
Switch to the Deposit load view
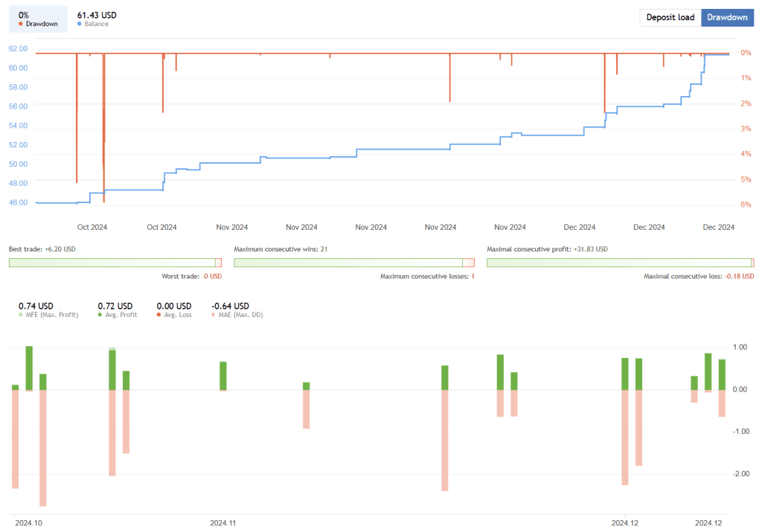pyautogui.click(x=669, y=17)
